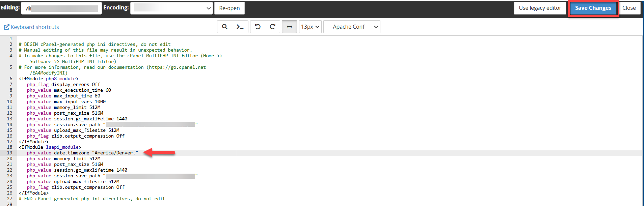This screenshot has height=206, width=644.
Task: Click the search magnifier icon
Action: coord(224,27)
